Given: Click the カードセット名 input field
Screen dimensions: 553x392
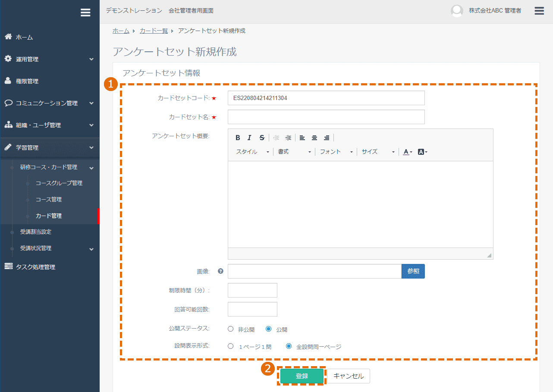Looking at the screenshot, I should (x=326, y=117).
